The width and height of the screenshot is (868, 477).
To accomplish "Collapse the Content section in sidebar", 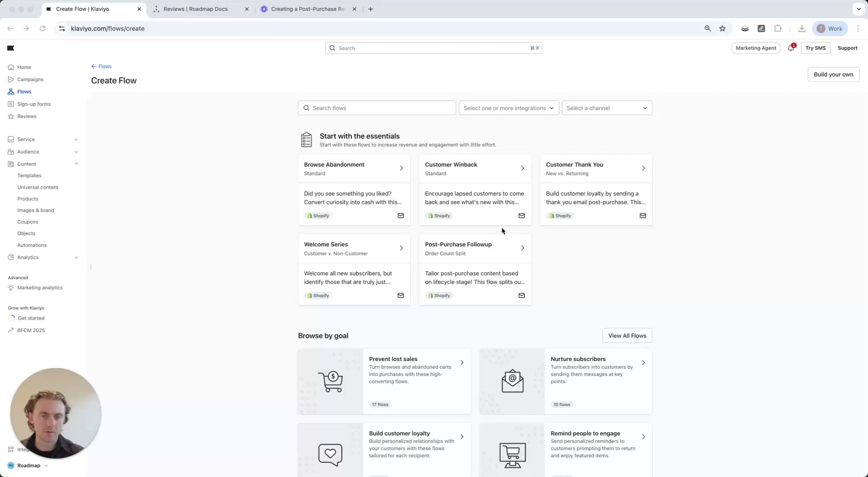I will 76,163.
